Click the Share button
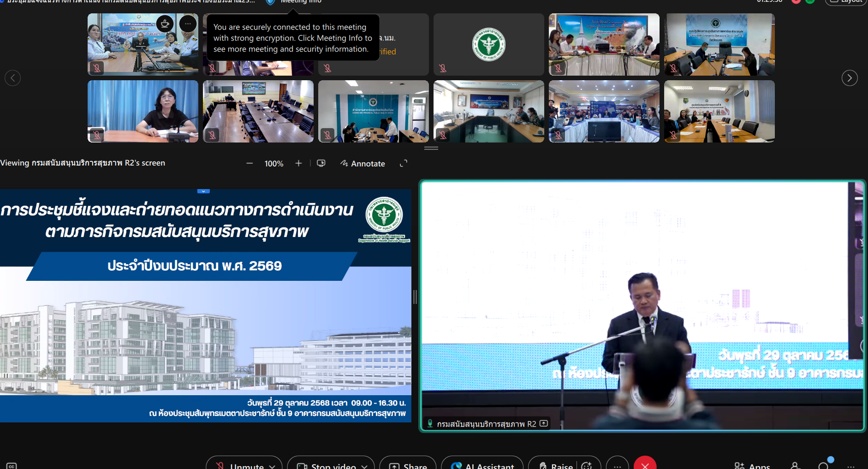 coord(408,465)
